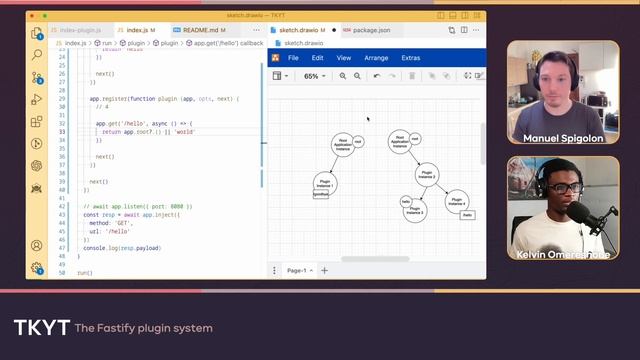Open more actions for the sketch.drawio editor group

point(476,30)
